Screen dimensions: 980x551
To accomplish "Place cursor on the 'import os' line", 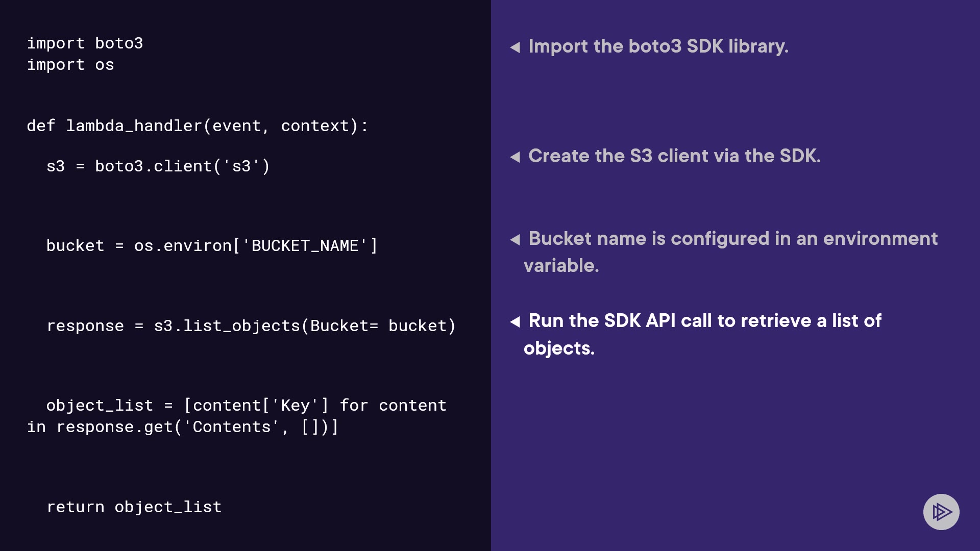I will click(70, 65).
